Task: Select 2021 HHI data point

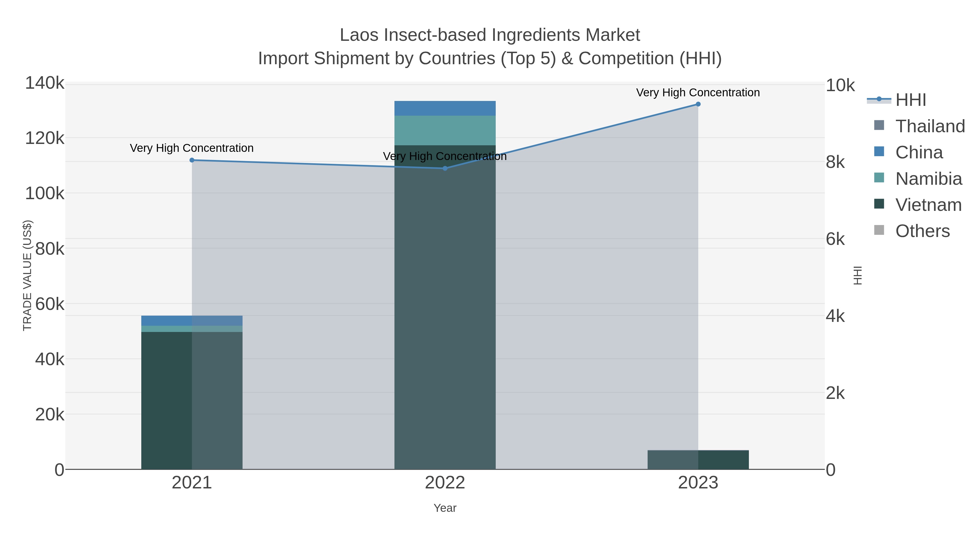Action: [192, 160]
